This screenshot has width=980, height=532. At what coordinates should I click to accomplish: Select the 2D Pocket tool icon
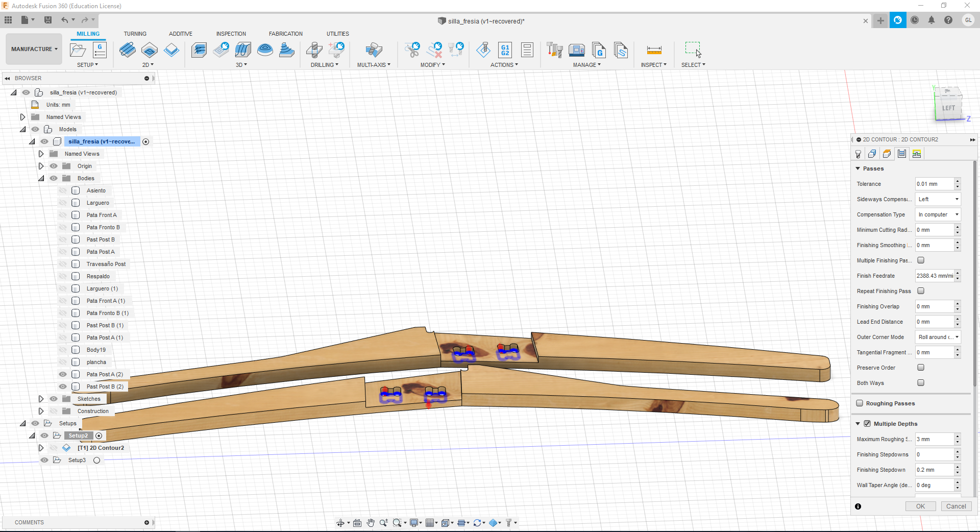pos(150,50)
